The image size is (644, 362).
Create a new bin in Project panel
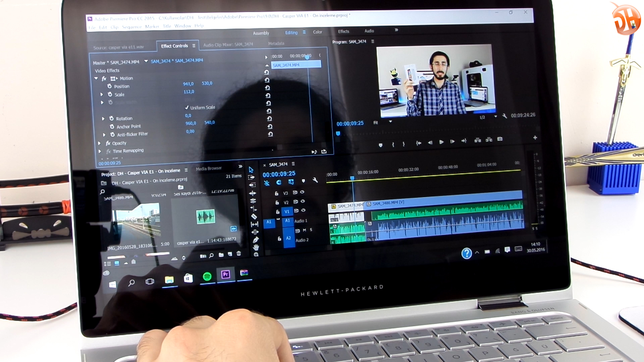click(221, 255)
